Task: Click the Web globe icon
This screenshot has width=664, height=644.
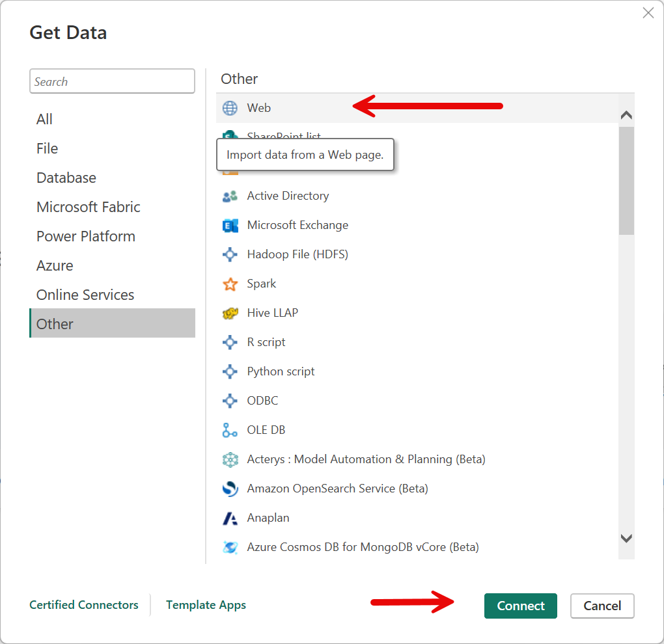Action: click(230, 108)
